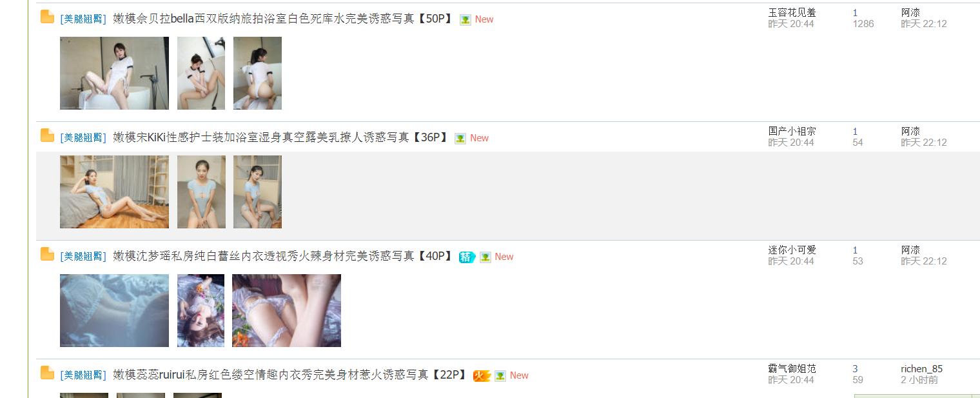Click folder icon of the 【22P】 thread
Viewport: 980px width, 398px height.
tap(47, 373)
